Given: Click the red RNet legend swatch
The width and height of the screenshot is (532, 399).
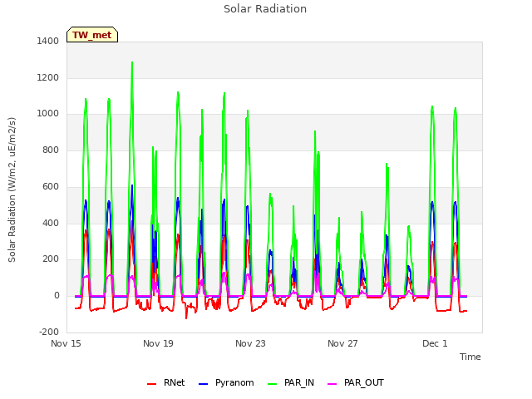Looking at the screenshot, I should pyautogui.click(x=151, y=384).
